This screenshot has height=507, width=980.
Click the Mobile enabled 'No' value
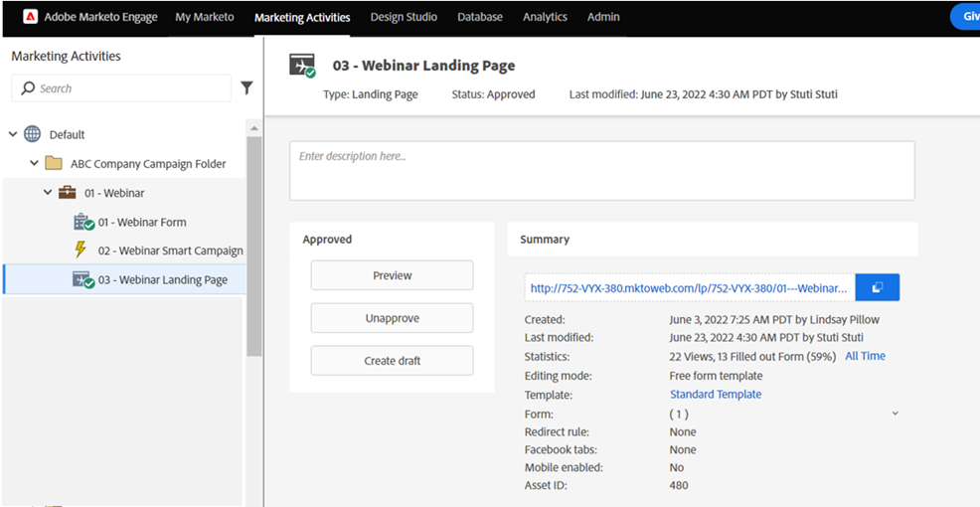(676, 467)
